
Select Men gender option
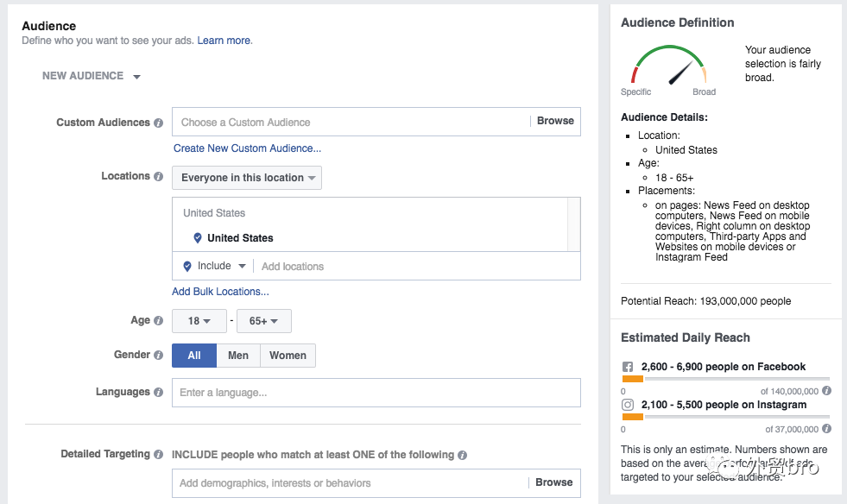(238, 356)
